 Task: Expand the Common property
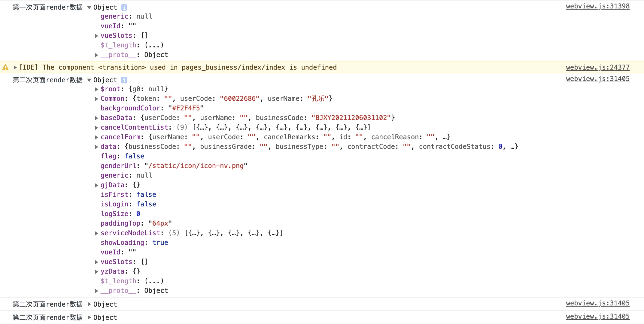click(96, 99)
